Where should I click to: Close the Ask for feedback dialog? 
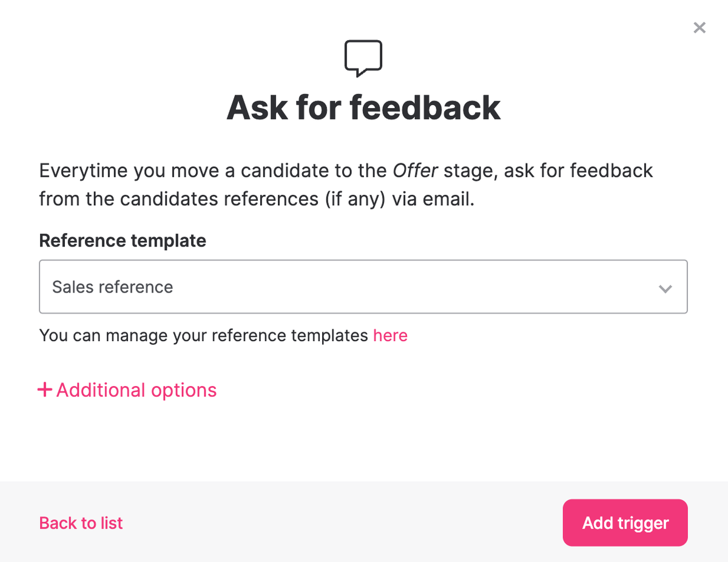[699, 27]
